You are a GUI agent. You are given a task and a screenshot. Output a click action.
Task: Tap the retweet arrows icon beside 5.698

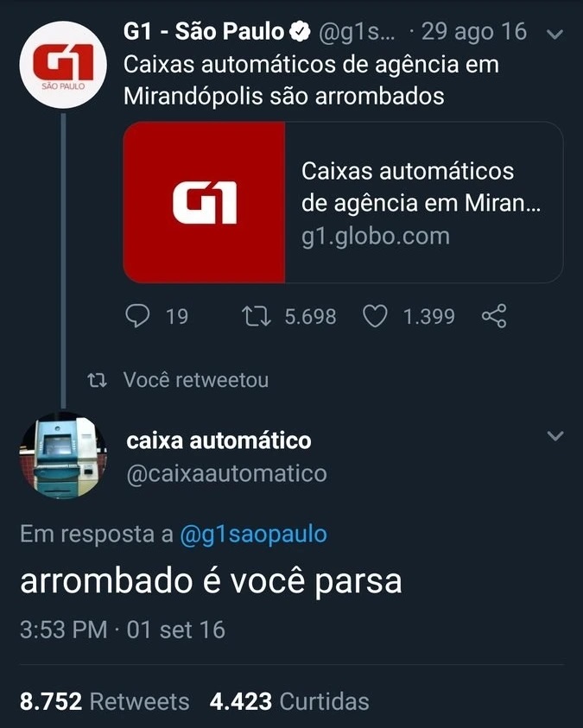point(257,316)
